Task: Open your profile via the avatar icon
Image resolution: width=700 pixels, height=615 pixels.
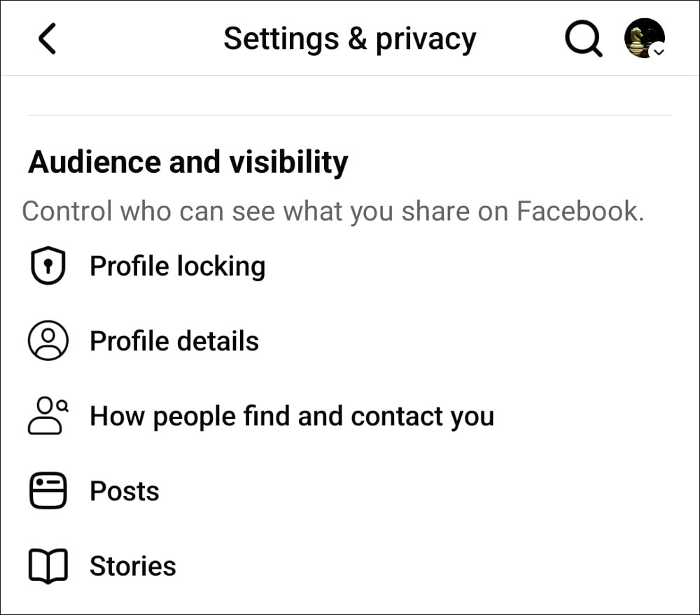Action: (644, 35)
